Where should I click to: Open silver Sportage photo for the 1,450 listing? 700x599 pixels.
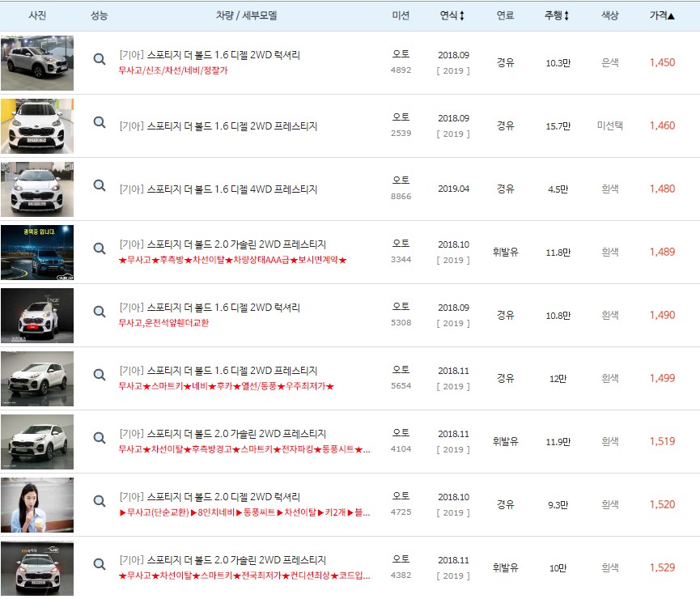click(37, 63)
